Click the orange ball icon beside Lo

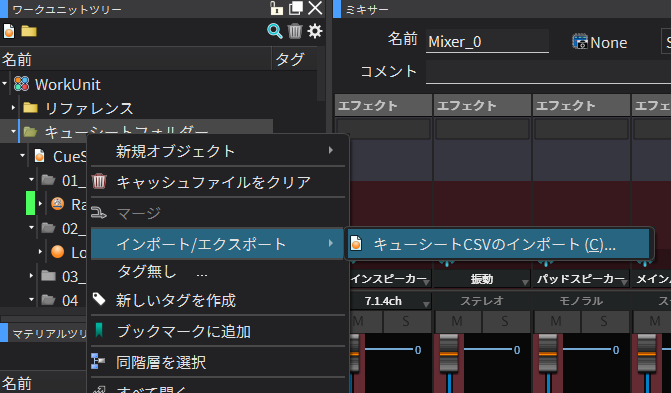[x=57, y=252]
